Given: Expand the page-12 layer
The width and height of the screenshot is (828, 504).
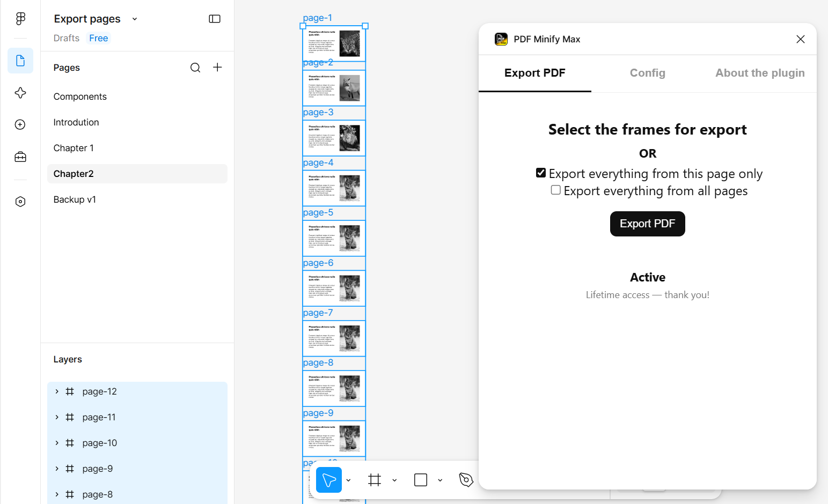Looking at the screenshot, I should click(x=57, y=391).
